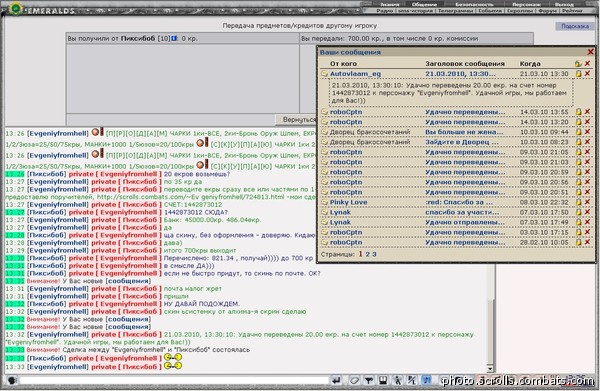This screenshot has height=391, width=600.
Task: Lock the Lynak message from 07.03.10 17:49
Action: (579, 222)
